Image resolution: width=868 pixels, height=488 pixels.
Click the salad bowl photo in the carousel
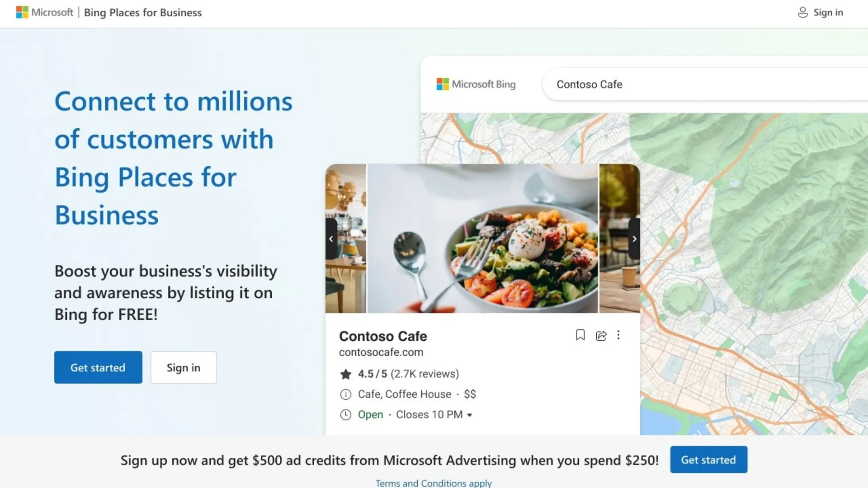[481, 239]
